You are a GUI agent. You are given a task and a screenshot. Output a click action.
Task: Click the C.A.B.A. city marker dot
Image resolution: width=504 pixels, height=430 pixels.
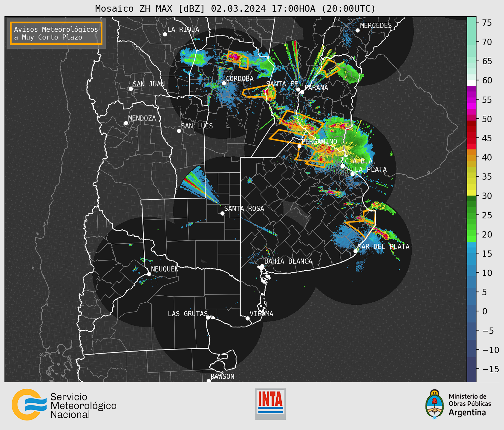point(343,166)
